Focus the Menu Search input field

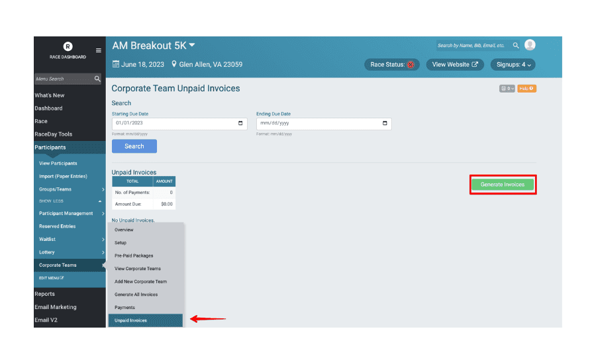(64, 79)
